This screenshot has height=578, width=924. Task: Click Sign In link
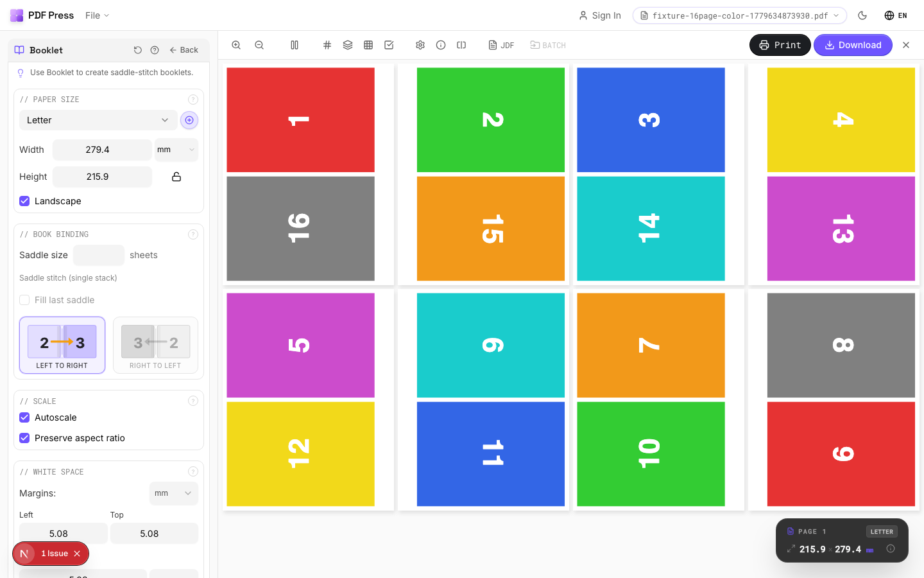click(600, 15)
